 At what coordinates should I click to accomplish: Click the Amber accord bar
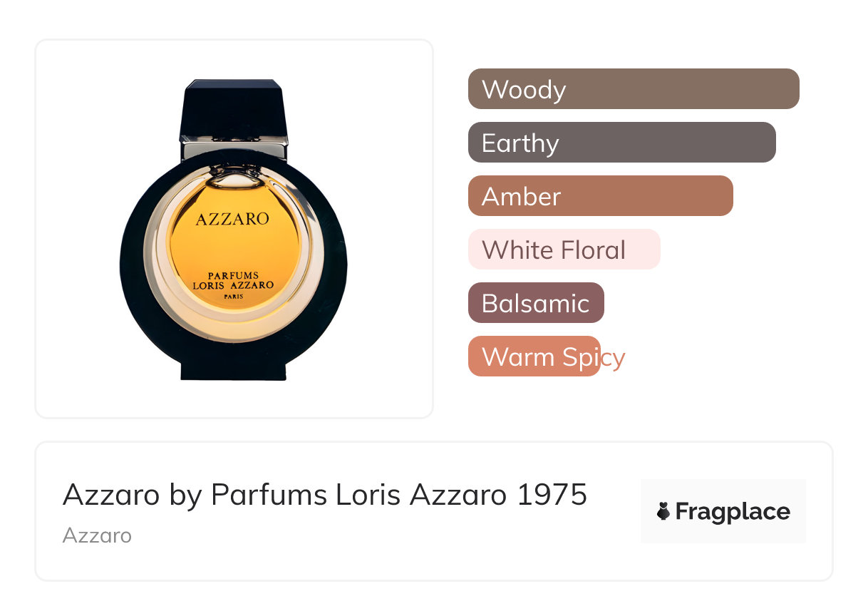coord(600,196)
